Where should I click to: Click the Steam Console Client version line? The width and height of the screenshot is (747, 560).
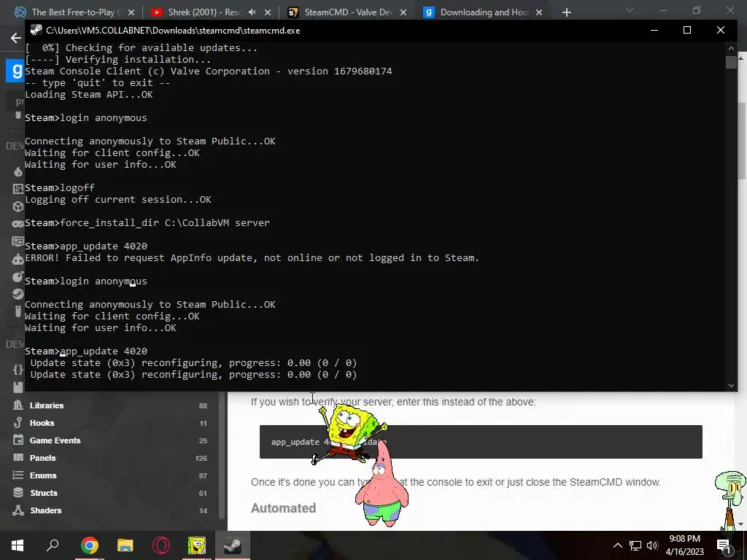(x=208, y=71)
